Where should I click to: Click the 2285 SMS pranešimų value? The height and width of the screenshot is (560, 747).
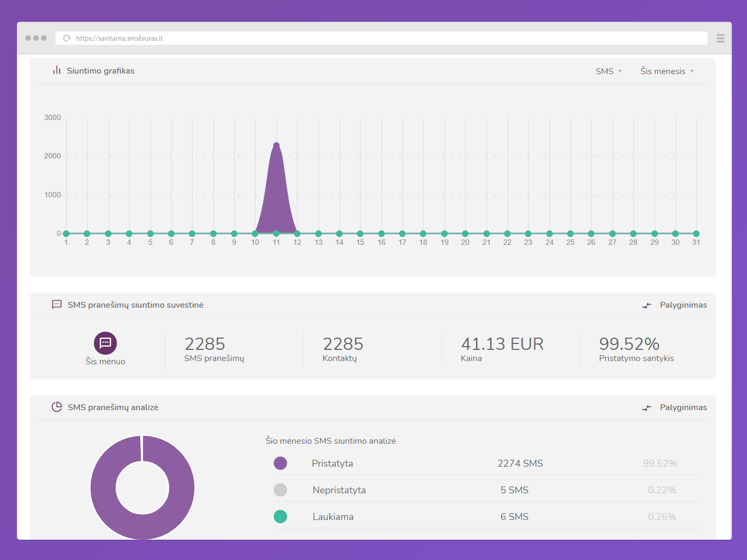(x=205, y=344)
